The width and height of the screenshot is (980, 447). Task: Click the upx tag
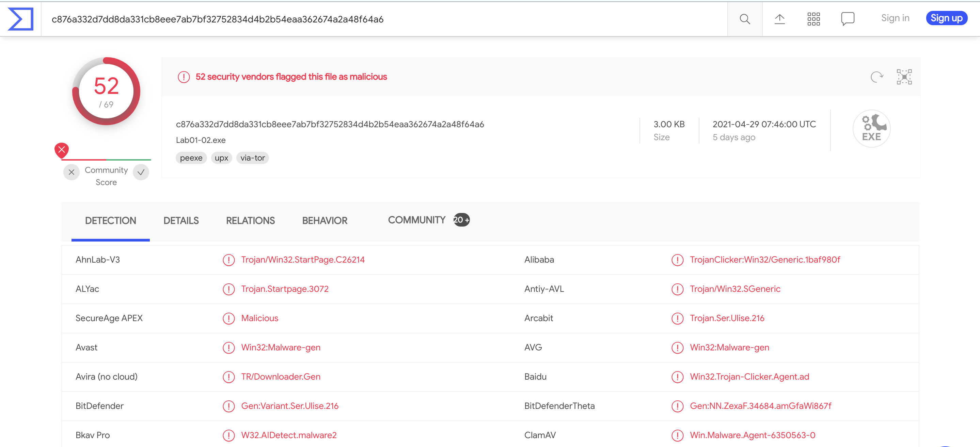pyautogui.click(x=221, y=158)
